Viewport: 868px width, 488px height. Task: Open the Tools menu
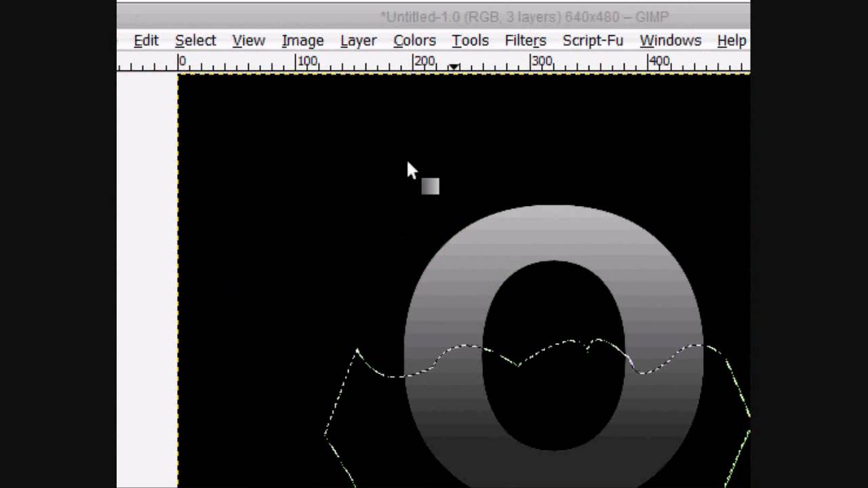(470, 41)
